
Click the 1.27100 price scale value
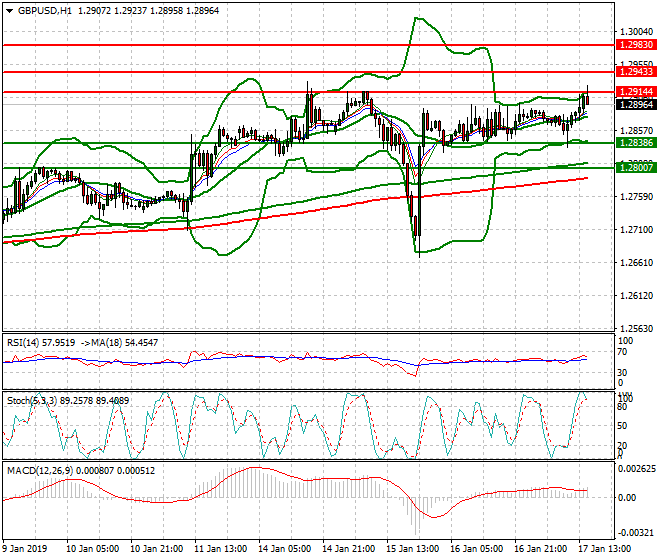click(637, 230)
